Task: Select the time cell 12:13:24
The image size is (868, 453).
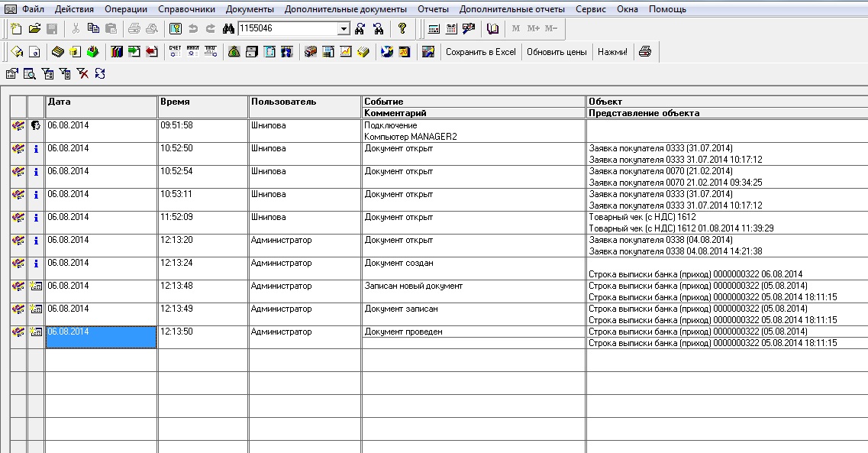Action: (x=202, y=269)
